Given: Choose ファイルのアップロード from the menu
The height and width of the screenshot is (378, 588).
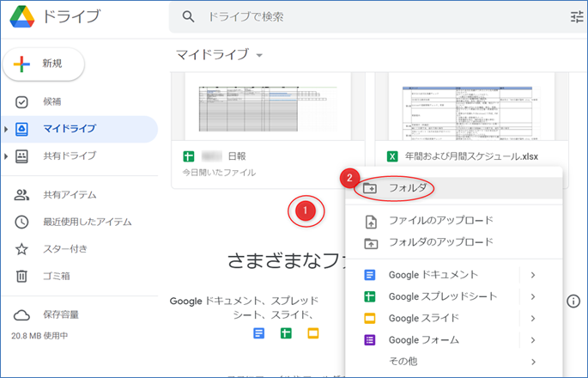Looking at the screenshot, I should 454,221.
